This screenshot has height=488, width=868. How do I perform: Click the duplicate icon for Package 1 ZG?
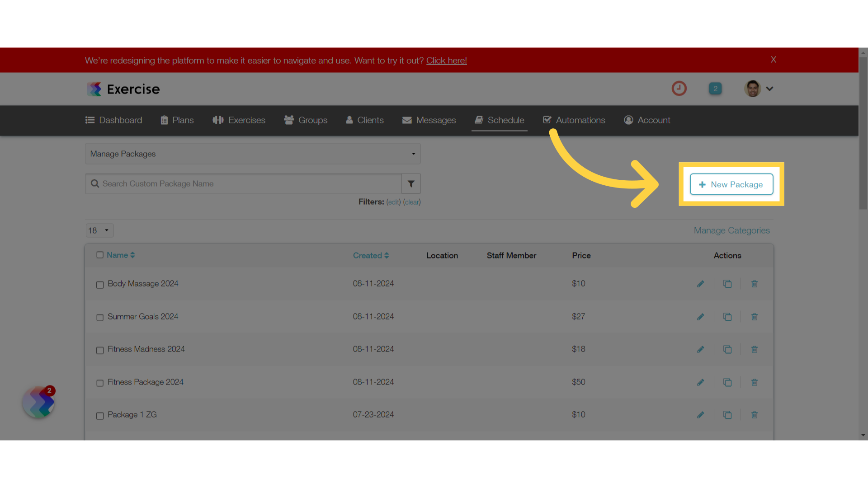(727, 415)
